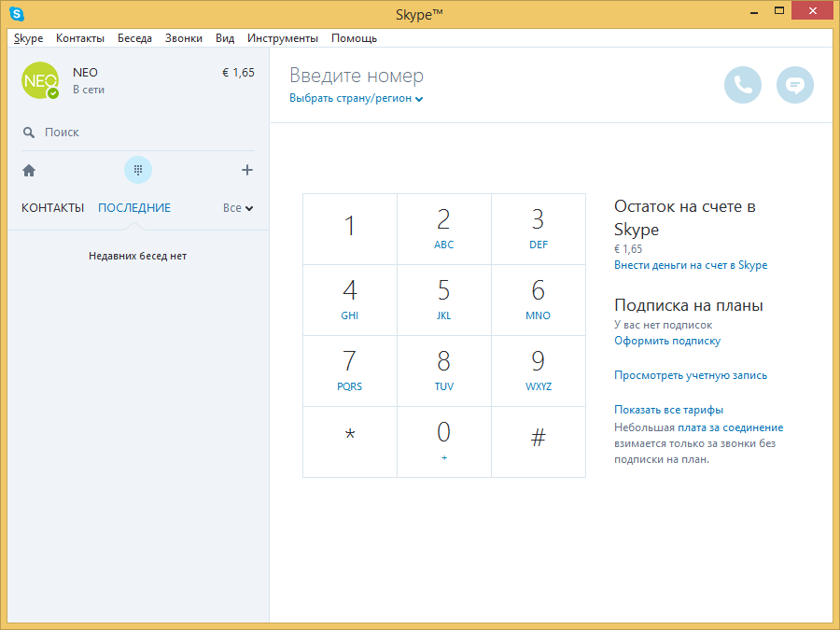This screenshot has width=840, height=630.
Task: Click 'Внести деньги на счет в Skype' link
Action: [x=691, y=265]
